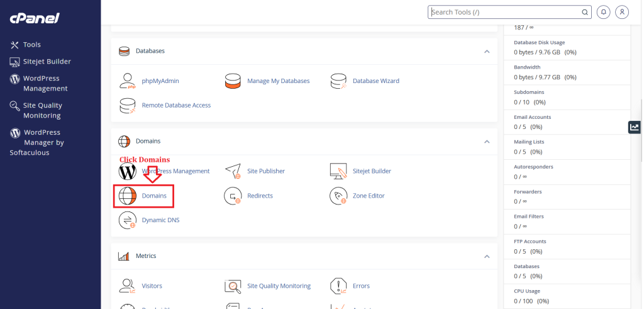Click the page vertical scrollbar

click(641, 130)
